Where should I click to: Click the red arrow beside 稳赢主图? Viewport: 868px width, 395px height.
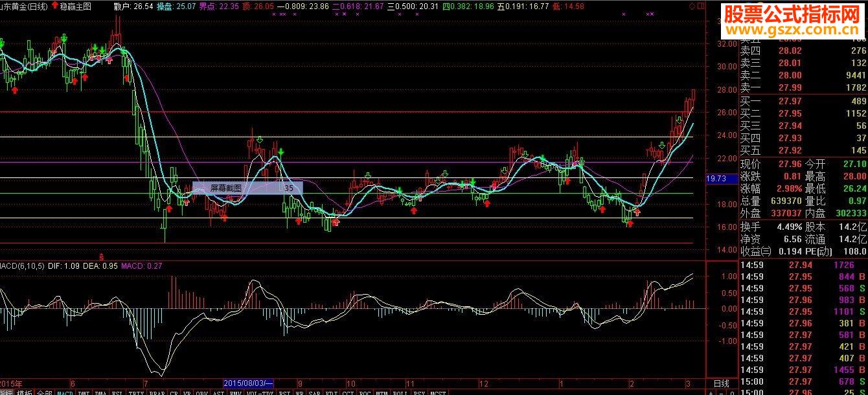pos(54,5)
